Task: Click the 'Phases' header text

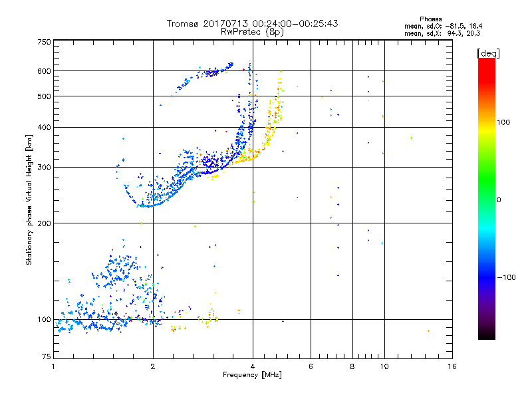Action: [x=430, y=19]
